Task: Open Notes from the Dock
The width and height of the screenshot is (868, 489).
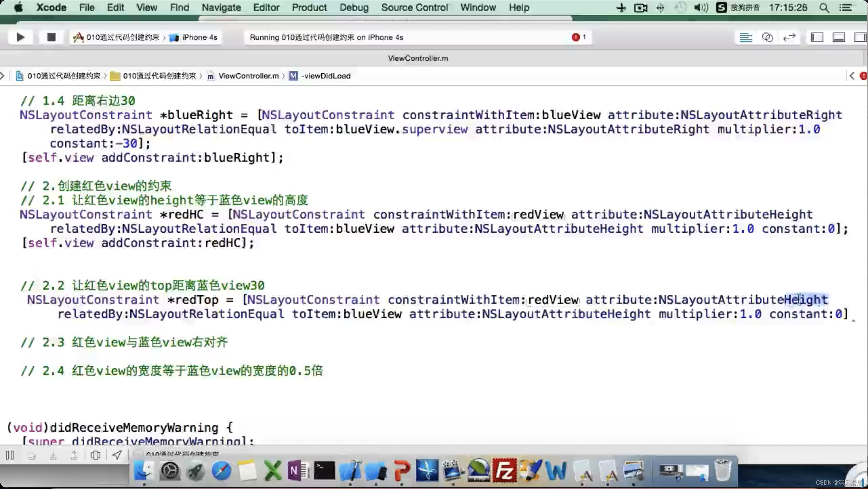Action: pos(247,471)
